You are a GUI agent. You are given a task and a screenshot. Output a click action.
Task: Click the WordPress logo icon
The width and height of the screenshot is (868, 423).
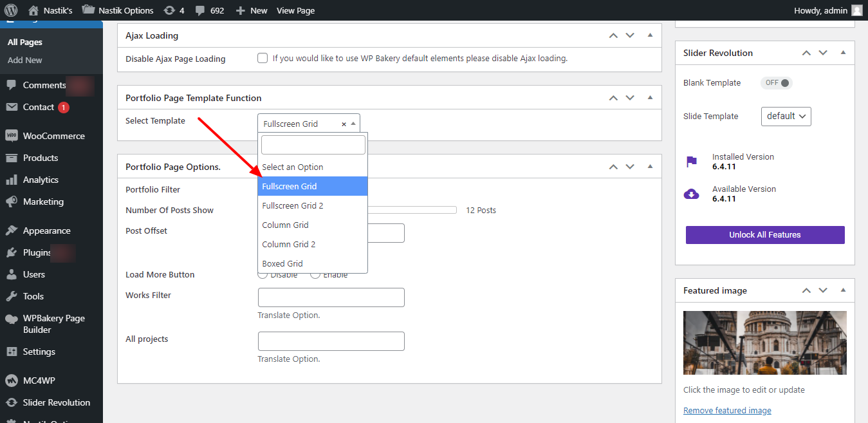[10, 10]
